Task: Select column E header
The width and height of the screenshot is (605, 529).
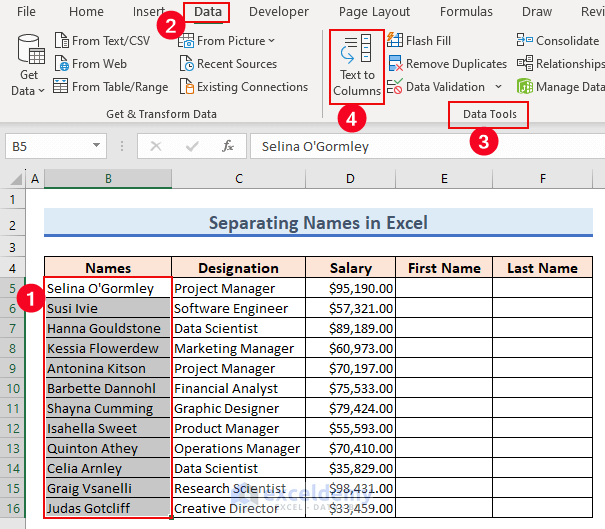Action: coord(444,179)
